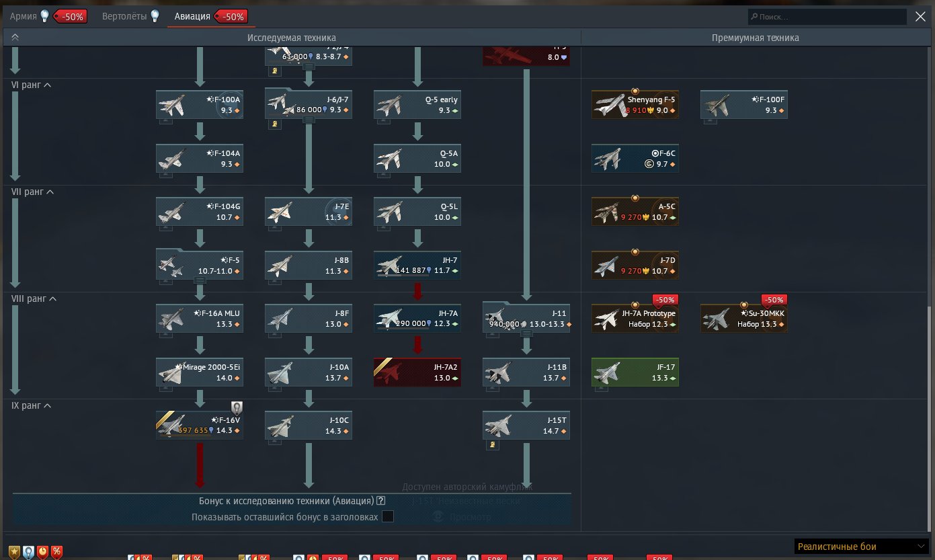
Task: Pick the JH-7A aircraft card
Action: 417,318
